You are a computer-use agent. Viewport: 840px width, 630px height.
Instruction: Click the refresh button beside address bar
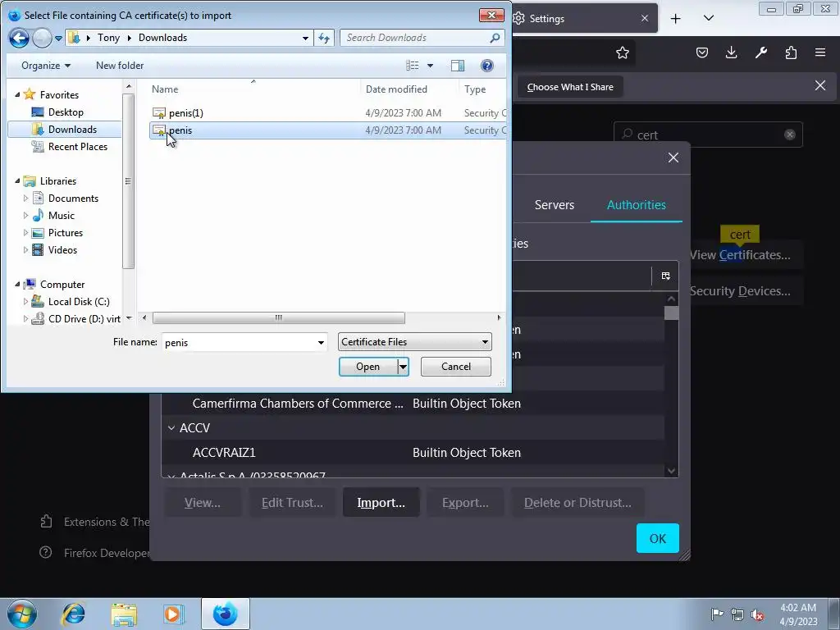324,38
